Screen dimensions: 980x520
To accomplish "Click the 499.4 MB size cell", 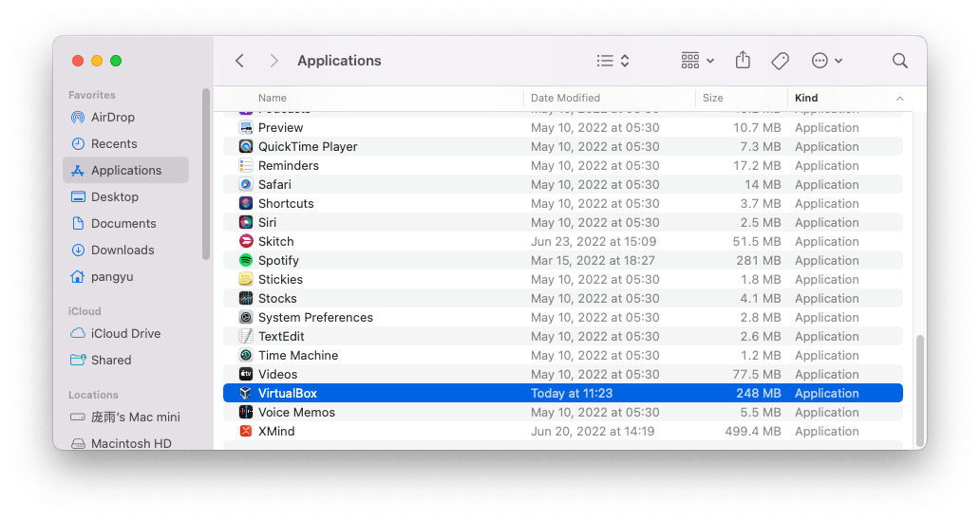I will pyautogui.click(x=752, y=432).
